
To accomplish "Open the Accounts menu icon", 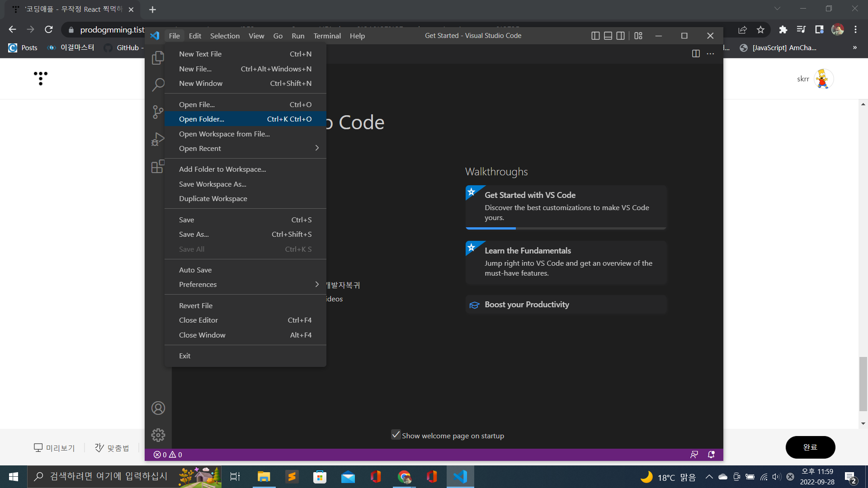I will (158, 408).
